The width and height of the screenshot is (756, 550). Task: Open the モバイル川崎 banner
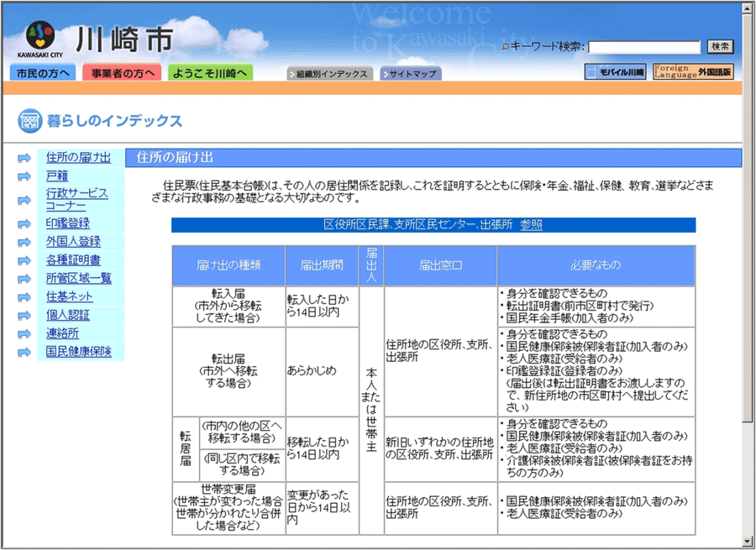616,72
